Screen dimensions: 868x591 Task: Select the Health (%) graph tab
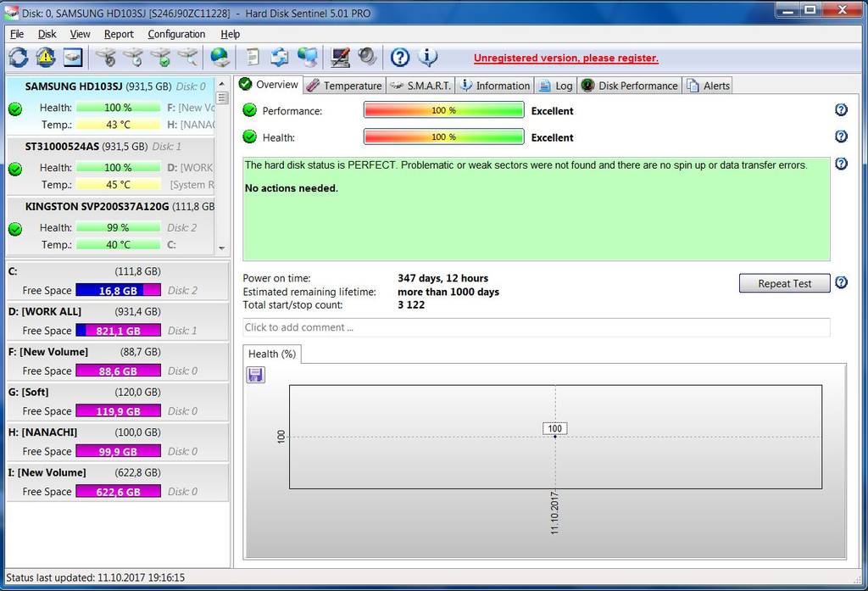(x=272, y=354)
